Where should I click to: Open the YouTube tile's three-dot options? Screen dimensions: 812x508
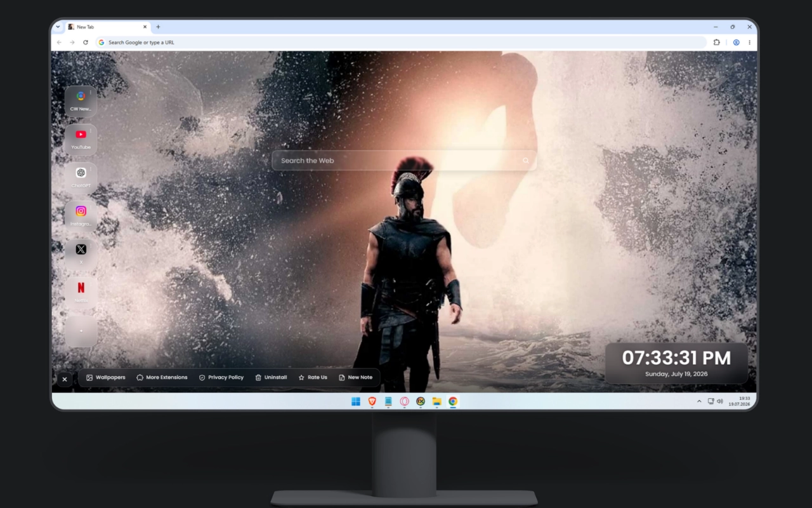click(91, 130)
